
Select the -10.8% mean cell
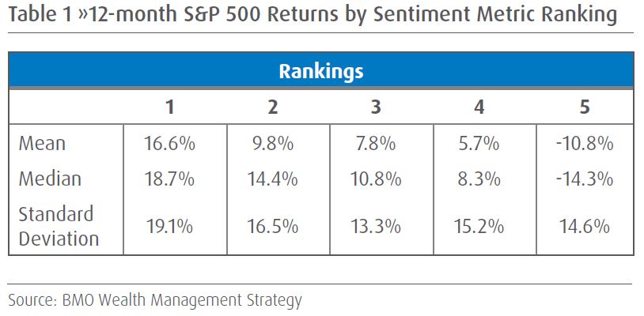click(x=584, y=144)
